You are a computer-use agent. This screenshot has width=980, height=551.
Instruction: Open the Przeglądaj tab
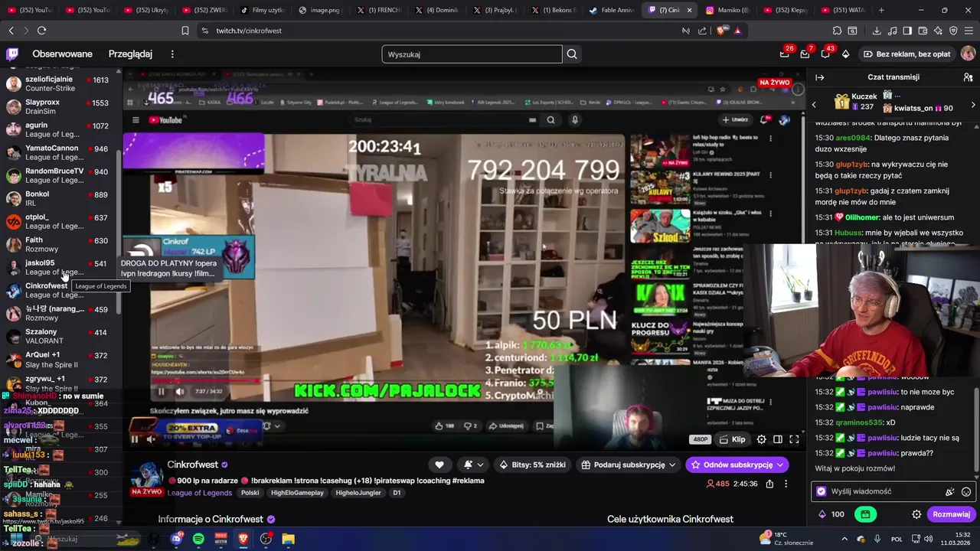click(130, 54)
